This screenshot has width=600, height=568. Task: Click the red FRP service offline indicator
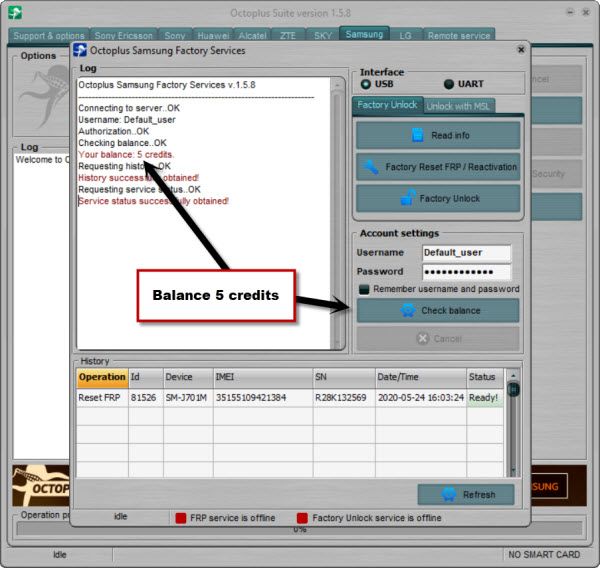[x=181, y=518]
